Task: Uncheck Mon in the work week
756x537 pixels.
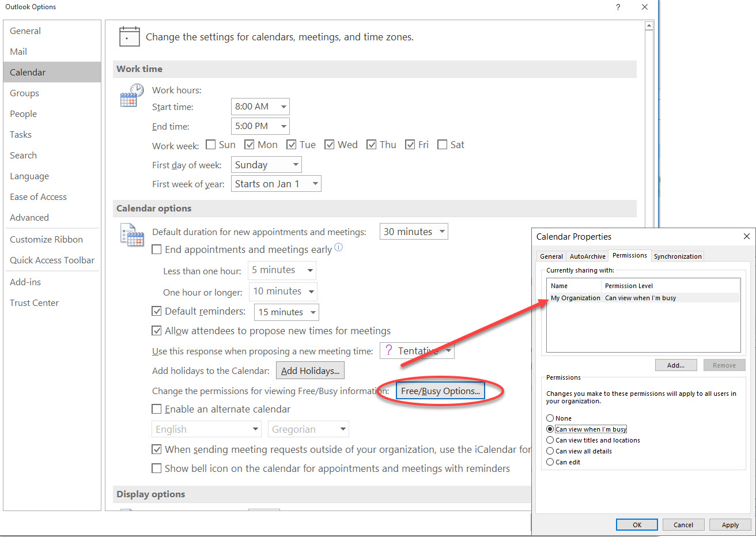Action: (x=250, y=145)
